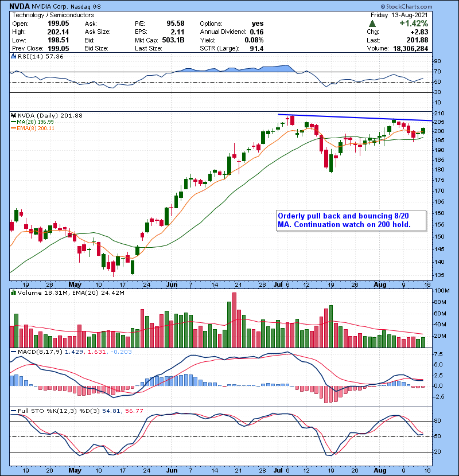The width and height of the screenshot is (459, 476).
Task: Click the Technology / Semiconductors sector text
Action: [53, 15]
